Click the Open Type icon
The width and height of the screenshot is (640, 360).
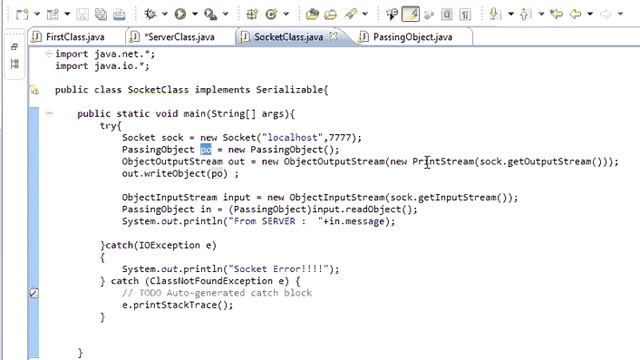point(312,14)
